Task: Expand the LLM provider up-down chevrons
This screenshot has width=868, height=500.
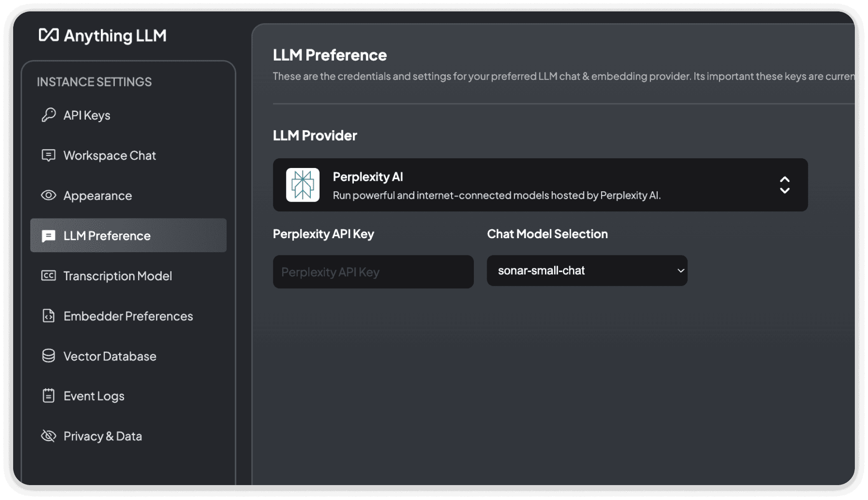Action: point(784,185)
